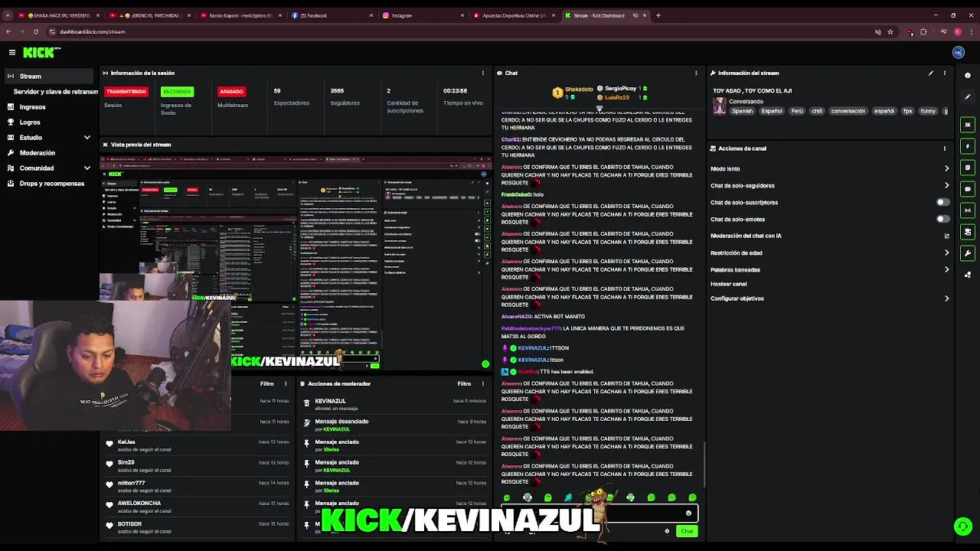
Task: Open KEVINAZUL username in moderator actions
Action: 330,401
